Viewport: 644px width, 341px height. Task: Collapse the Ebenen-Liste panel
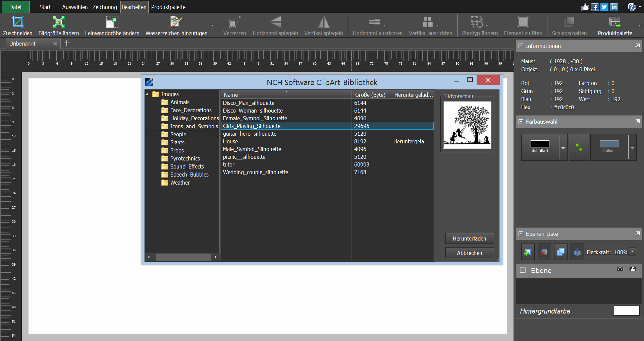521,234
